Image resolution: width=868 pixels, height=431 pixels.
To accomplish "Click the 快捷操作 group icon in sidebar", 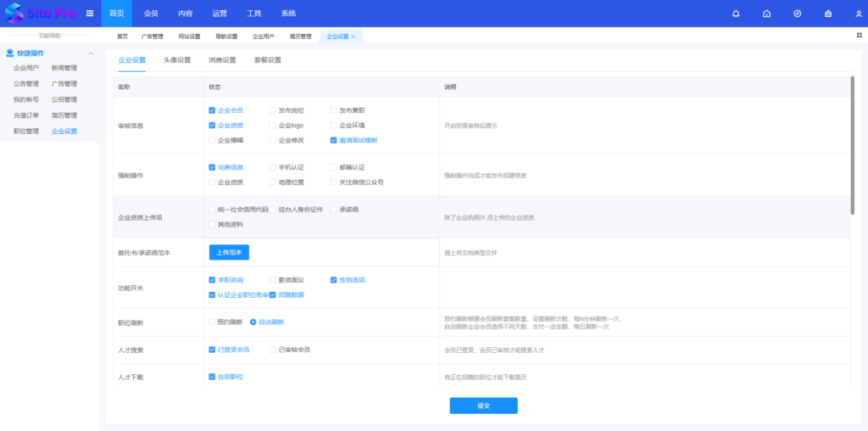I will tap(9, 53).
